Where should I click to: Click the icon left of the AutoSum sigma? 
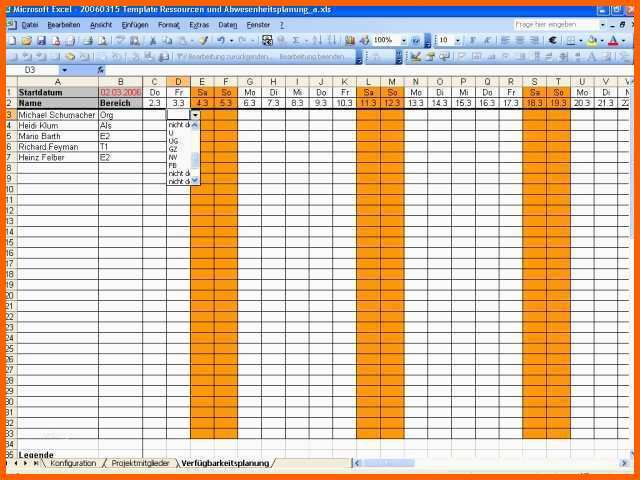coord(281,40)
